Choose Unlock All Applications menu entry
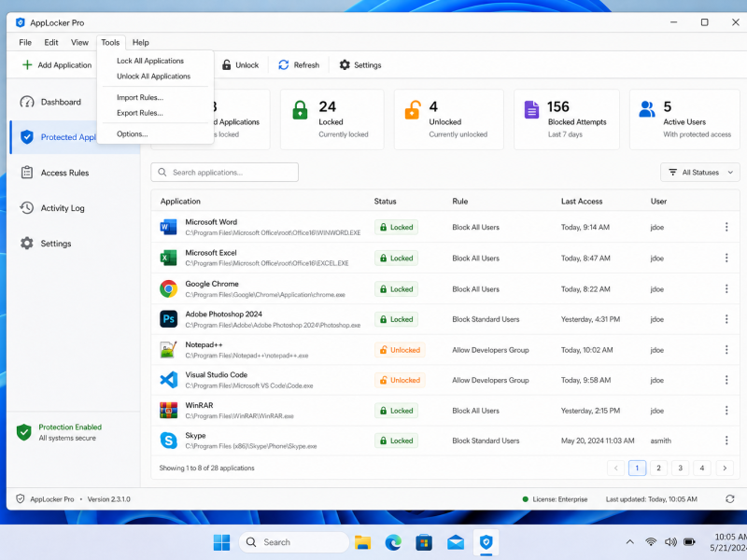 pos(155,77)
